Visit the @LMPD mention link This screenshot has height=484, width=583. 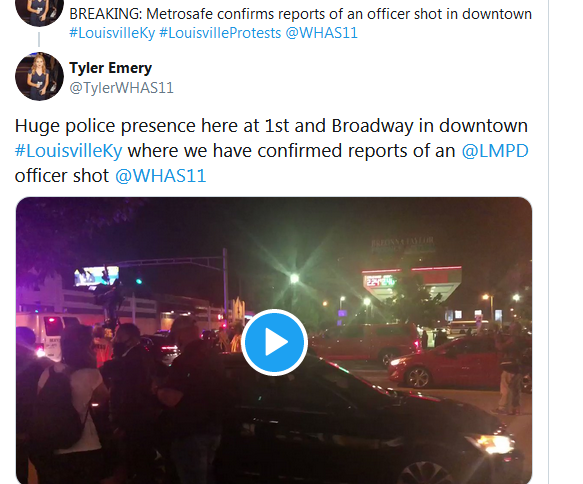click(495, 151)
